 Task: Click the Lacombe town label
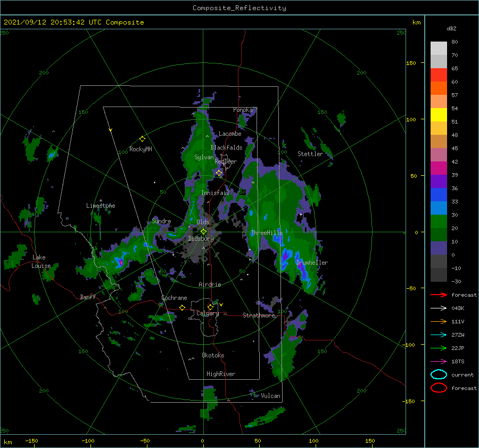coord(230,134)
